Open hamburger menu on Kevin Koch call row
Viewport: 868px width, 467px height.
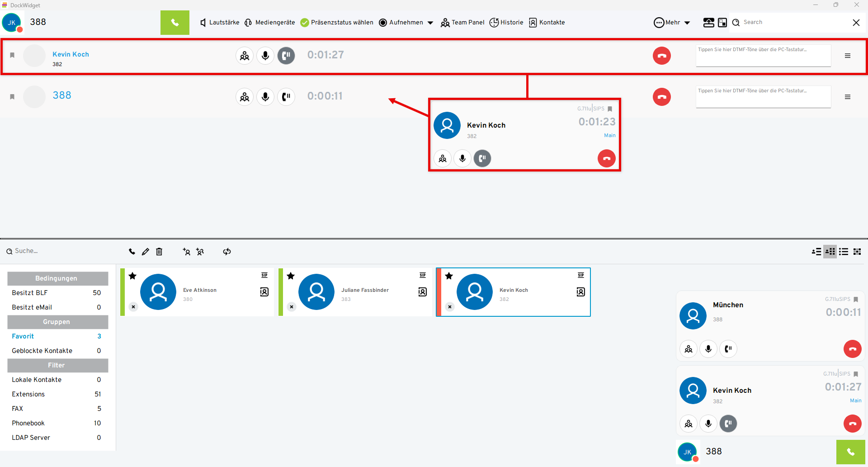pos(848,56)
